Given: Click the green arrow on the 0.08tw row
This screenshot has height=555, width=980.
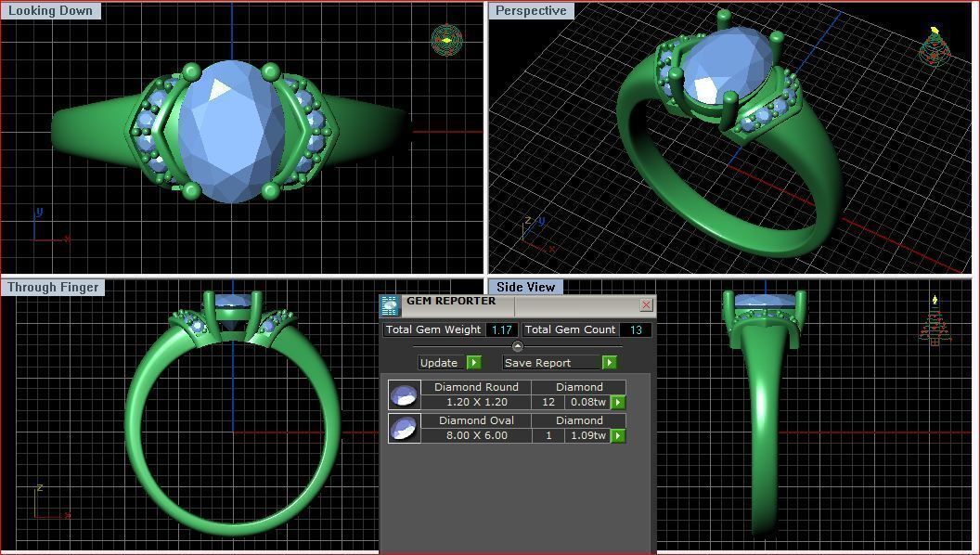Looking at the screenshot, I should 617,403.
